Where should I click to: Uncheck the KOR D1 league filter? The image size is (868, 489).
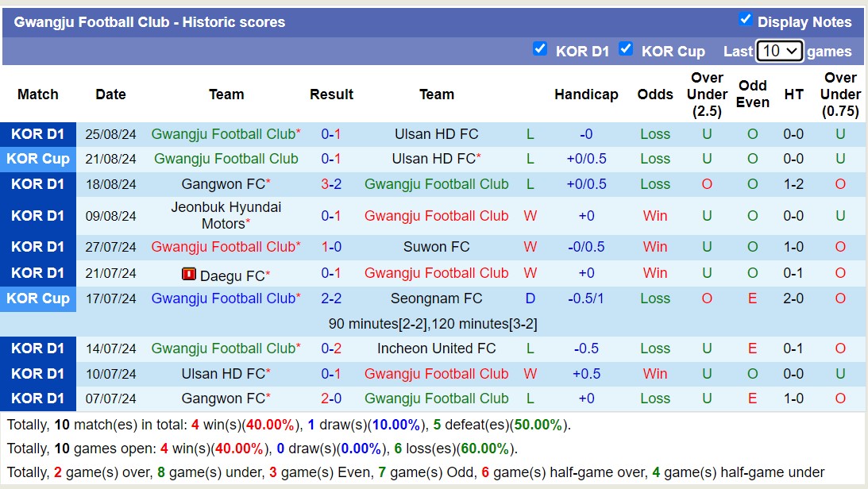[x=540, y=49]
